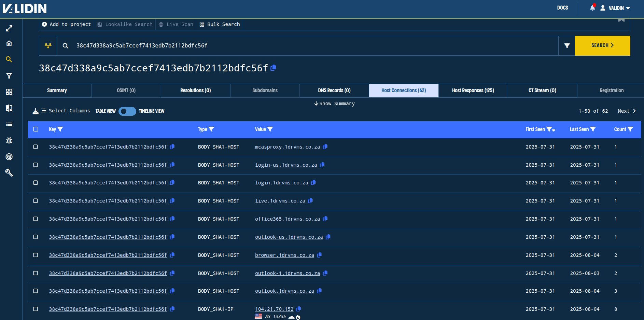Check the office365.1drvms.co.za row

[36, 219]
